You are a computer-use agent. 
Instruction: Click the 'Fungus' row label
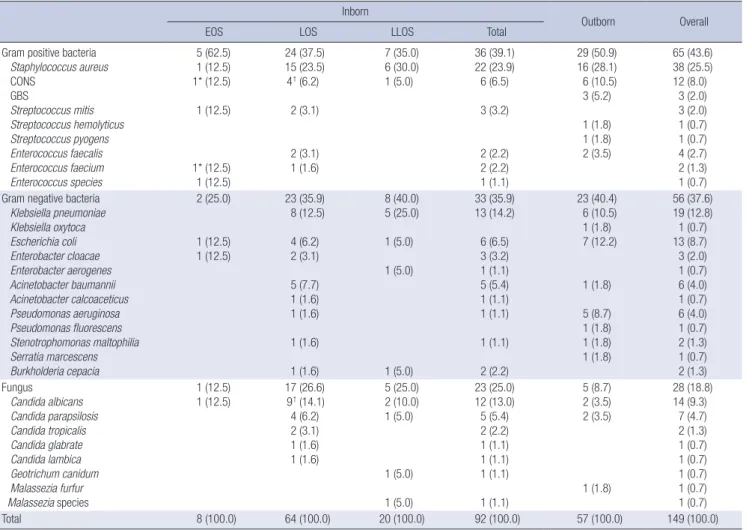point(17,388)
